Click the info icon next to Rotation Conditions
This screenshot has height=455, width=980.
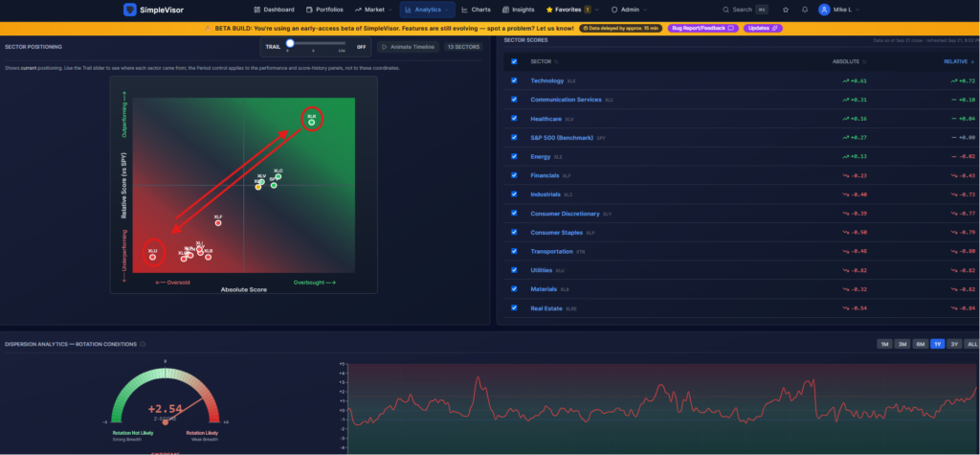pos(143,344)
